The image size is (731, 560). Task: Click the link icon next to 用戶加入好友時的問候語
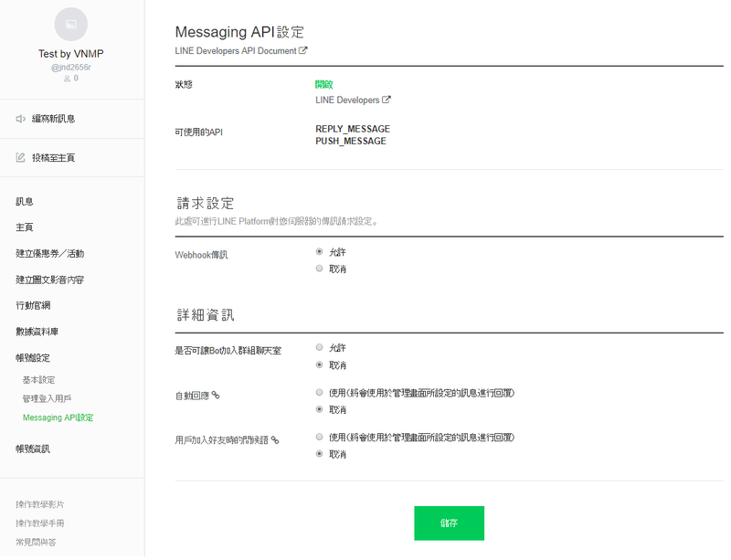click(275, 440)
